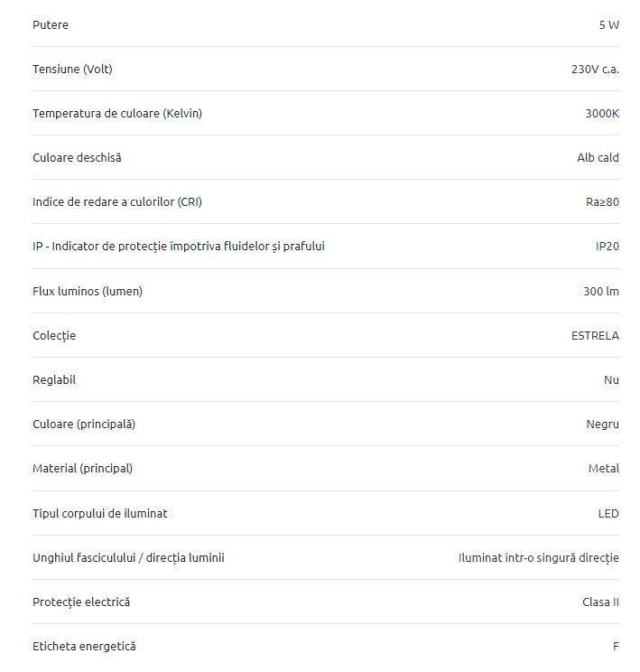Select the 230V c.a. value
This screenshot has width=640, height=672.
(595, 69)
